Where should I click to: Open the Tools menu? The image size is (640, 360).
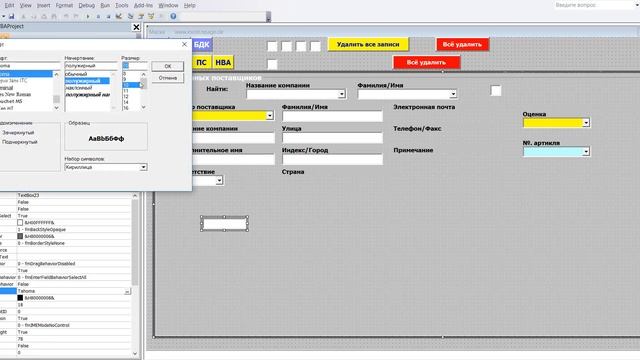pos(122,5)
